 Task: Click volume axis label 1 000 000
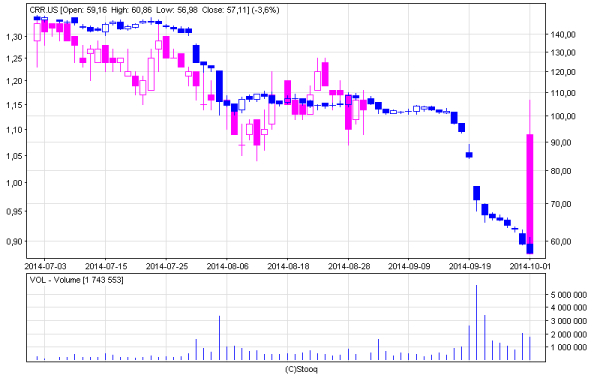(x=569, y=347)
